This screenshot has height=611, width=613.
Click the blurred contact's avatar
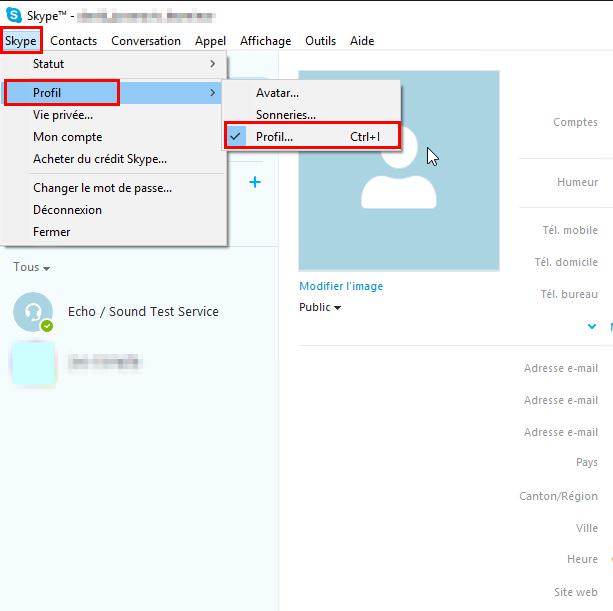click(32, 363)
